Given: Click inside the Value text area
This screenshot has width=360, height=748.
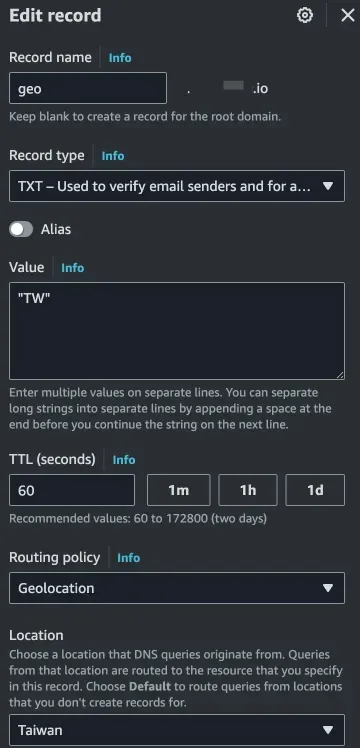Looking at the screenshot, I should (177, 331).
